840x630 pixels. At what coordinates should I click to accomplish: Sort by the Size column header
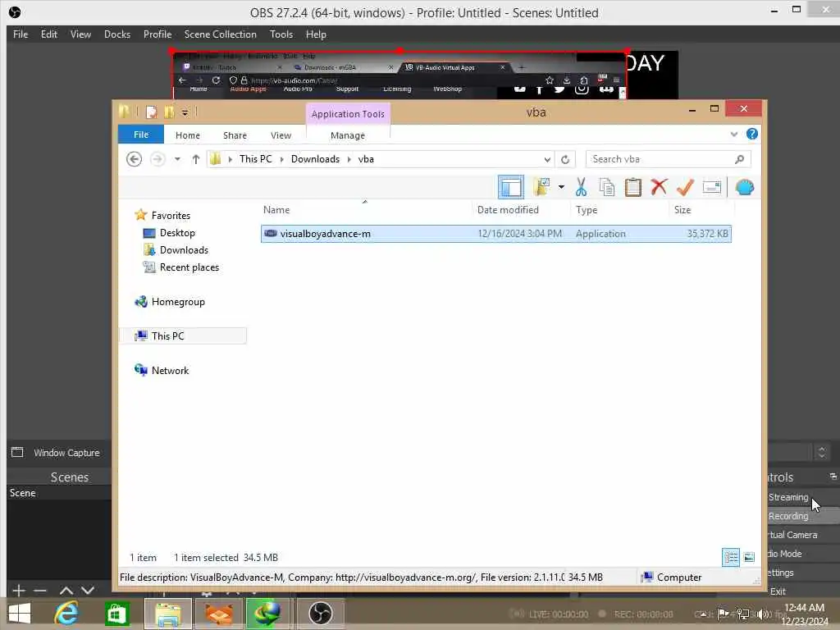(x=682, y=210)
